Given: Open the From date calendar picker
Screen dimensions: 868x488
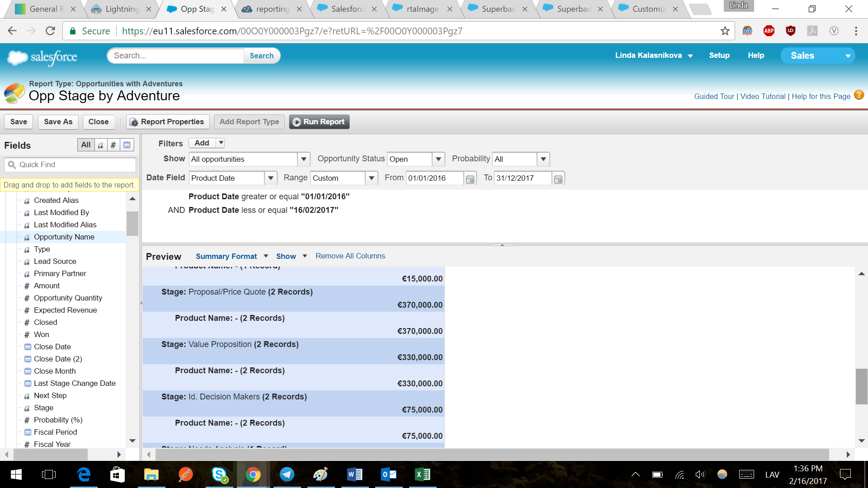Looking at the screenshot, I should [470, 179].
